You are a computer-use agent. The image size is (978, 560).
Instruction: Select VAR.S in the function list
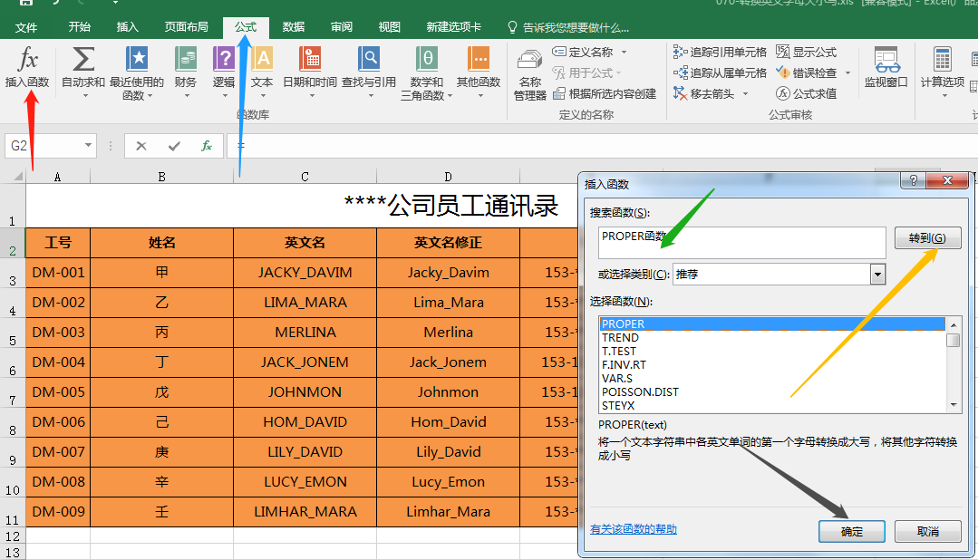pos(772,379)
